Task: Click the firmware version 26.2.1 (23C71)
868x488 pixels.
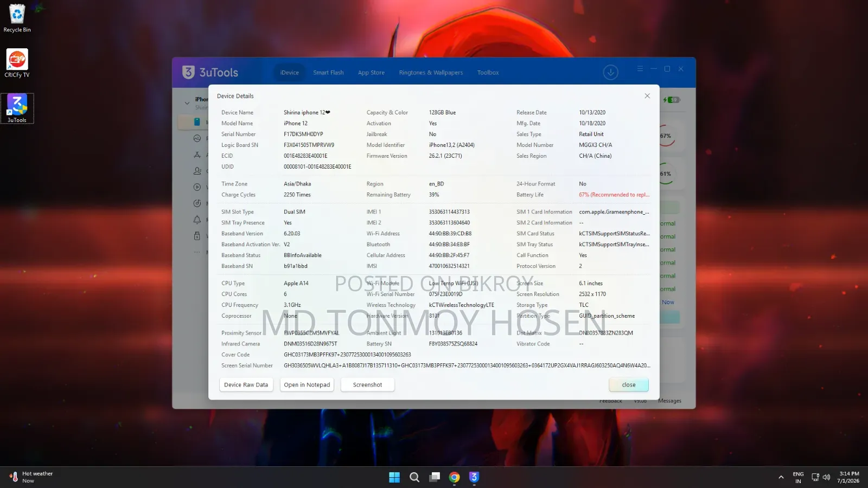Action: [445, 156]
